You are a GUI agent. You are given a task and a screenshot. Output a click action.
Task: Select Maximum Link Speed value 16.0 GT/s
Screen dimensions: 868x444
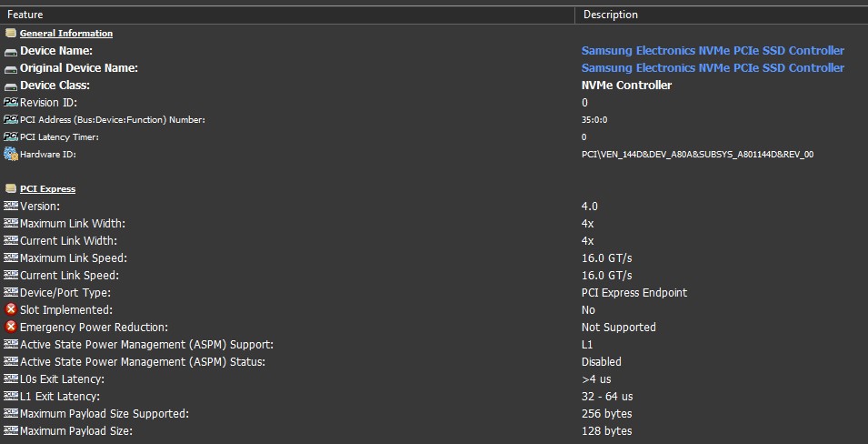pyautogui.click(x=606, y=257)
